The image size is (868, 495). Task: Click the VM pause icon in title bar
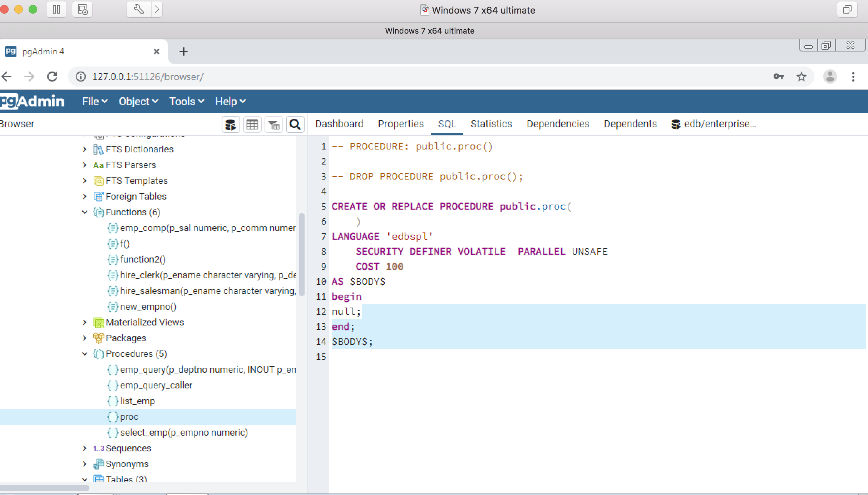[x=56, y=9]
